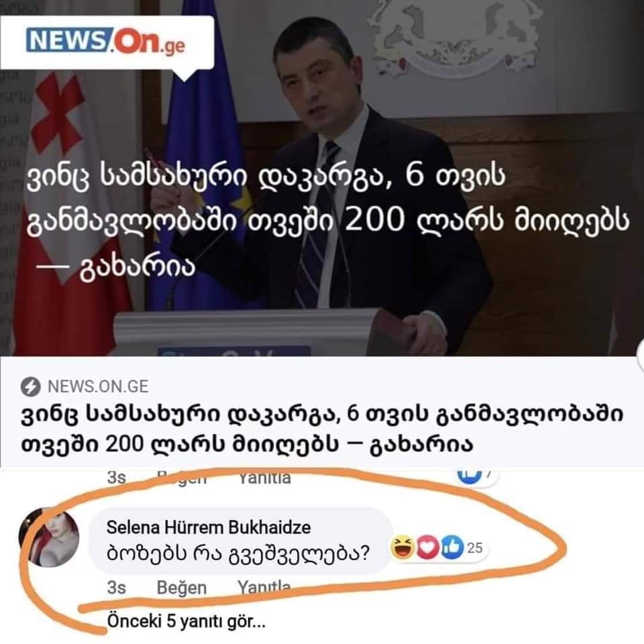Click the blue thumbs-up reaction icon

pyautogui.click(x=452, y=548)
